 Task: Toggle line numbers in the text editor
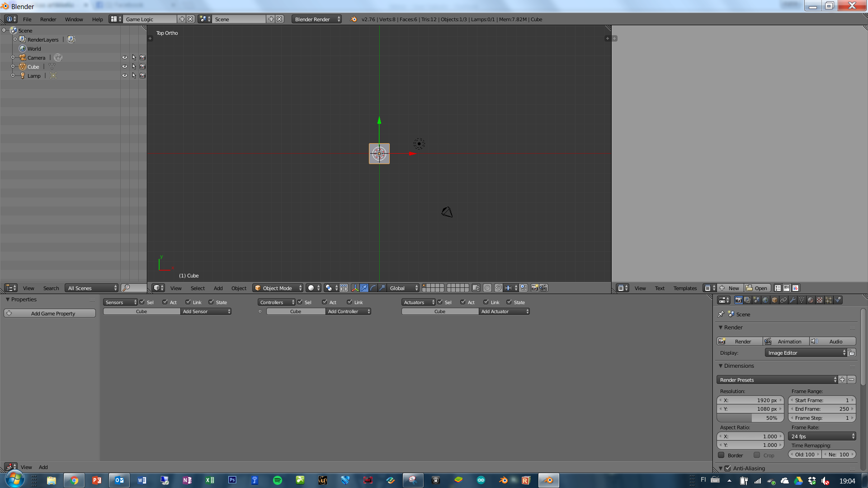(778, 288)
